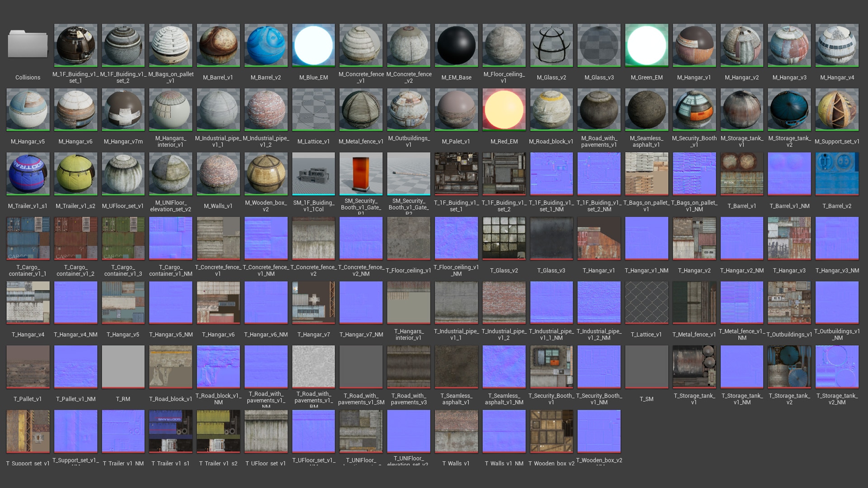This screenshot has height=488, width=868.
Task: Select the M_Blue_EM material thumbnail
Action: pos(313,45)
